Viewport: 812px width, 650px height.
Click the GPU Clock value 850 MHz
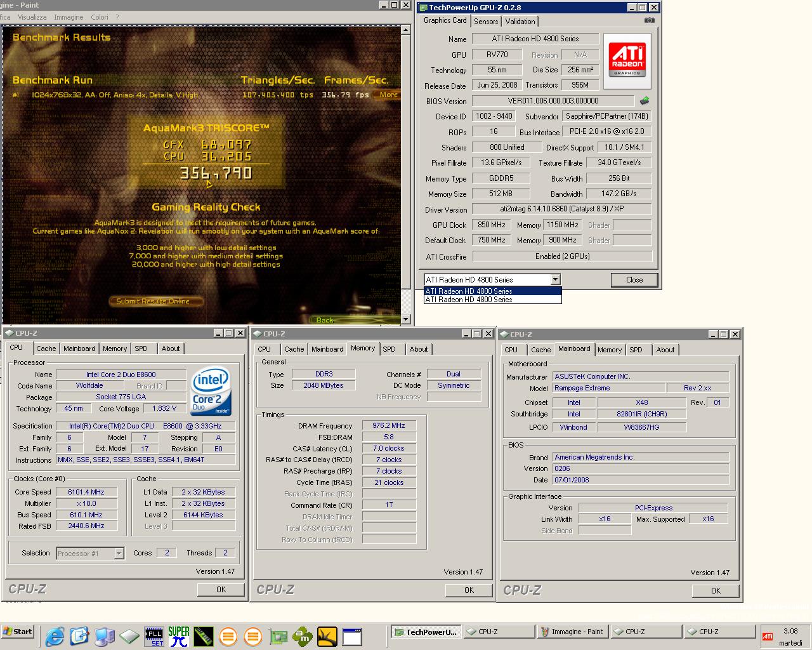(x=492, y=225)
